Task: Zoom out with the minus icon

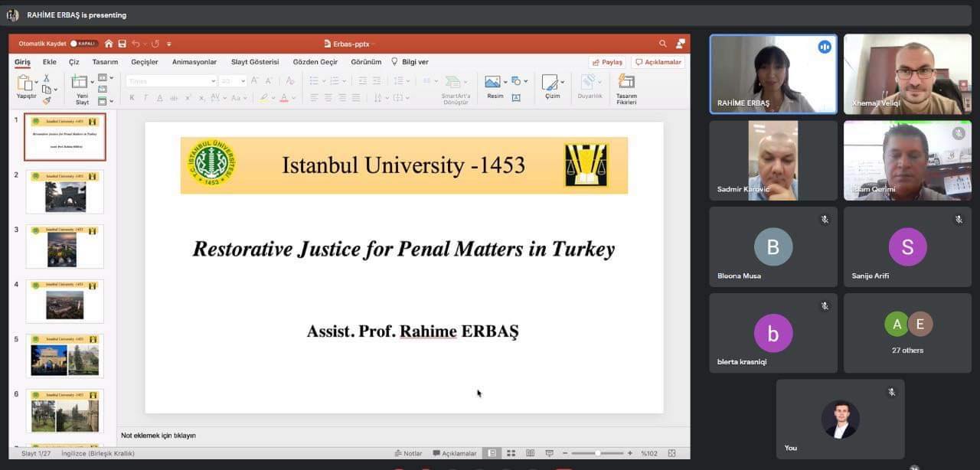Action: click(567, 453)
